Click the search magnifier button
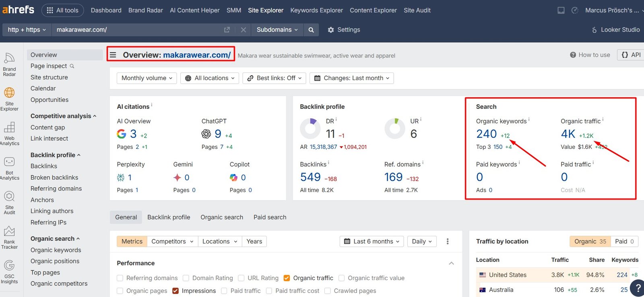Image resolution: width=644 pixels, height=297 pixels. 311,30
